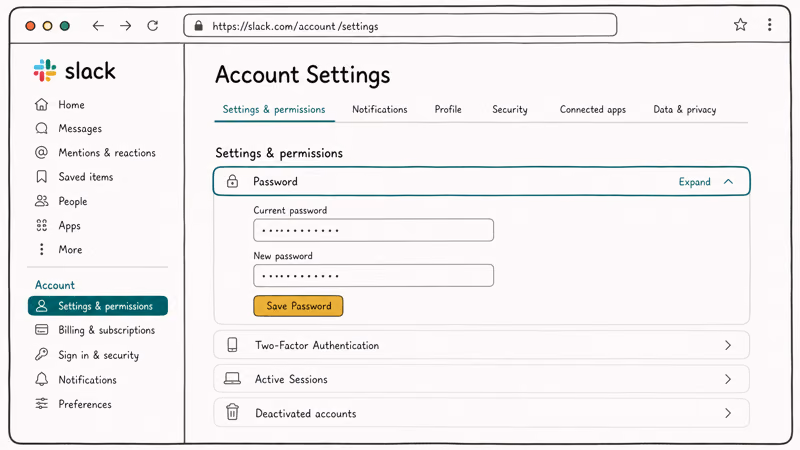Viewport: 800px width, 450px height.
Task: Open Saved items in sidebar
Action: click(86, 177)
